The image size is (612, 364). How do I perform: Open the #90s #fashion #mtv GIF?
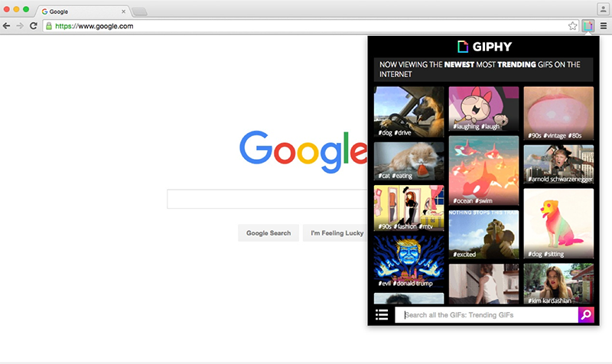409,208
